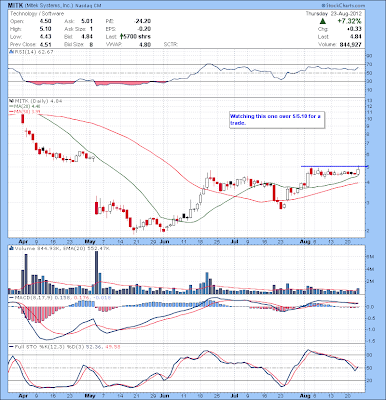Image resolution: width=386 pixels, height=400 pixels.
Task: Click the last white candlestick at chart's right edge
Action: (x=358, y=171)
